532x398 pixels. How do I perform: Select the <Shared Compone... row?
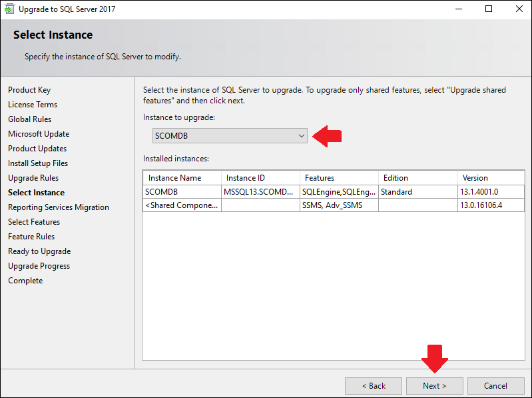tap(334, 205)
